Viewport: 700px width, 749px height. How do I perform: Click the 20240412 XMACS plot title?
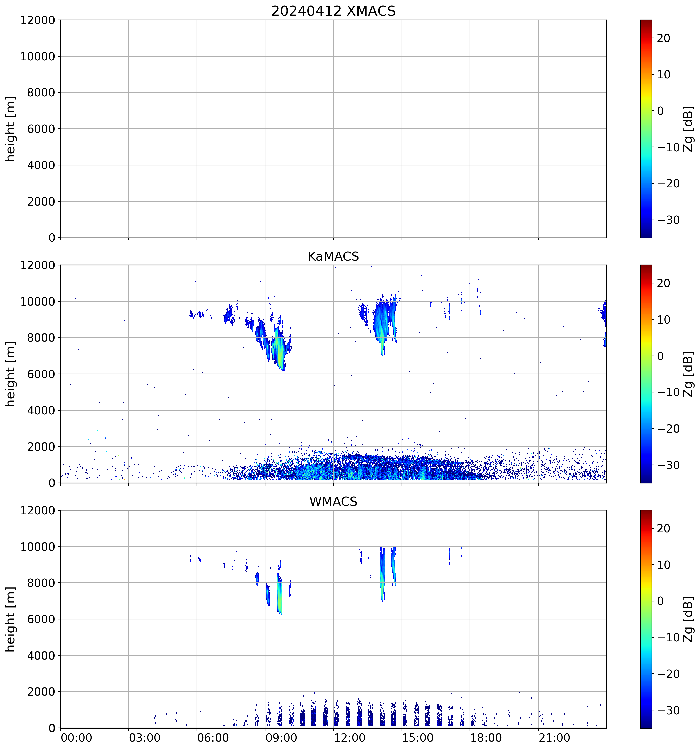tap(333, 11)
